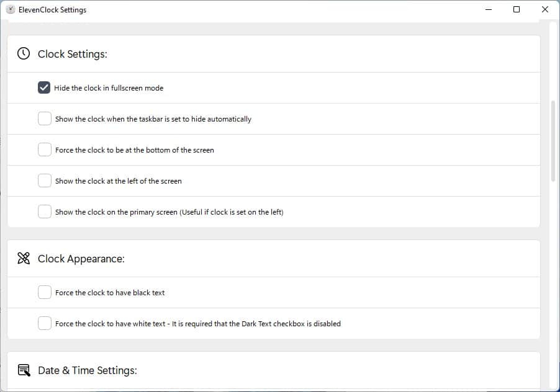Click the vertical scrollbar thumb
This screenshot has height=392, width=560.
pos(553,140)
